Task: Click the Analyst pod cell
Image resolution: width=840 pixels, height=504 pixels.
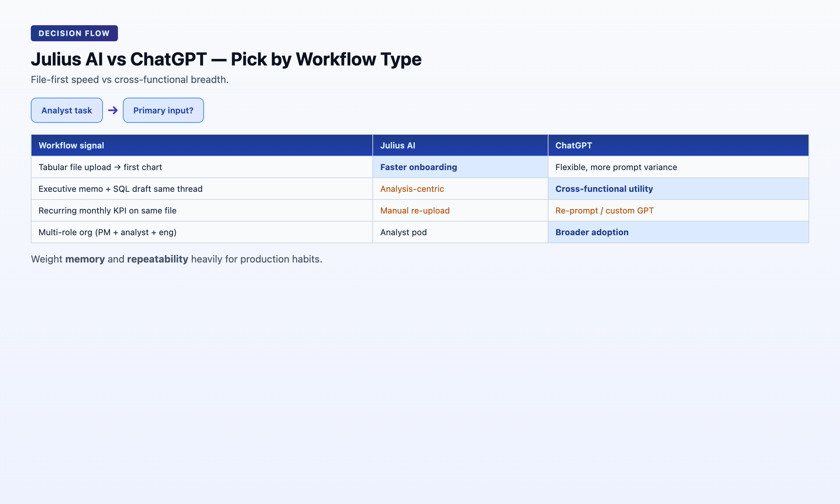Action: pyautogui.click(x=460, y=232)
